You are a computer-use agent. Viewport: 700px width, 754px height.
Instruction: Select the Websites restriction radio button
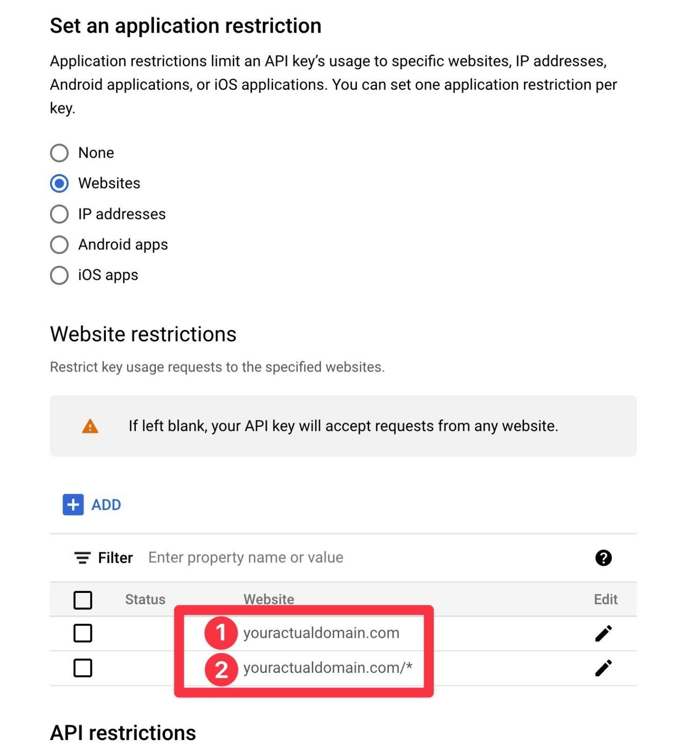point(59,183)
